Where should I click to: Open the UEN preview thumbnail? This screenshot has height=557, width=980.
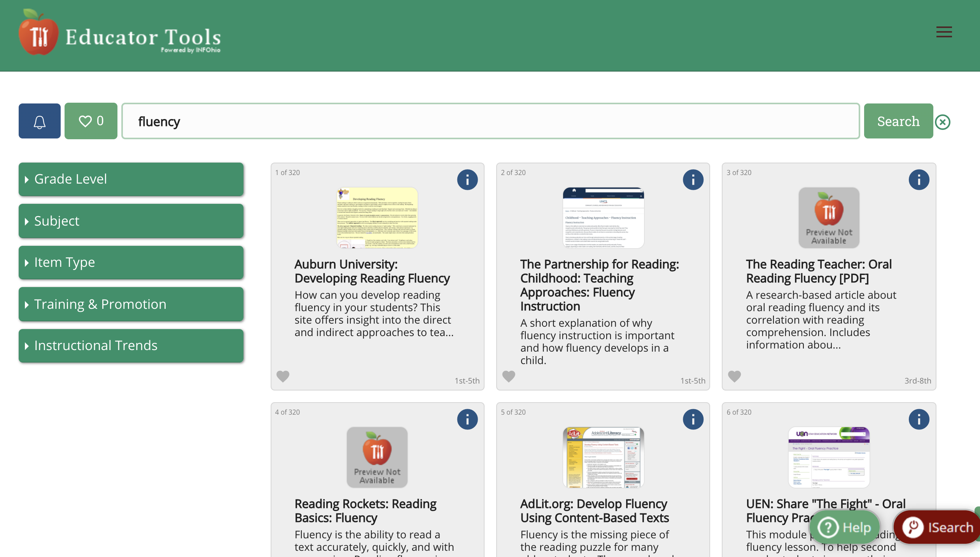pos(829,457)
